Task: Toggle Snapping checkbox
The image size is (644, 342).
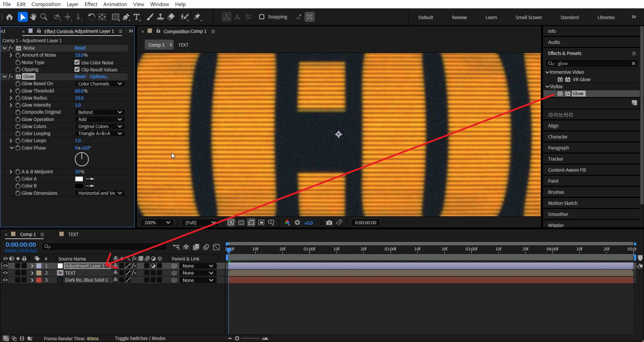Action: [262, 17]
